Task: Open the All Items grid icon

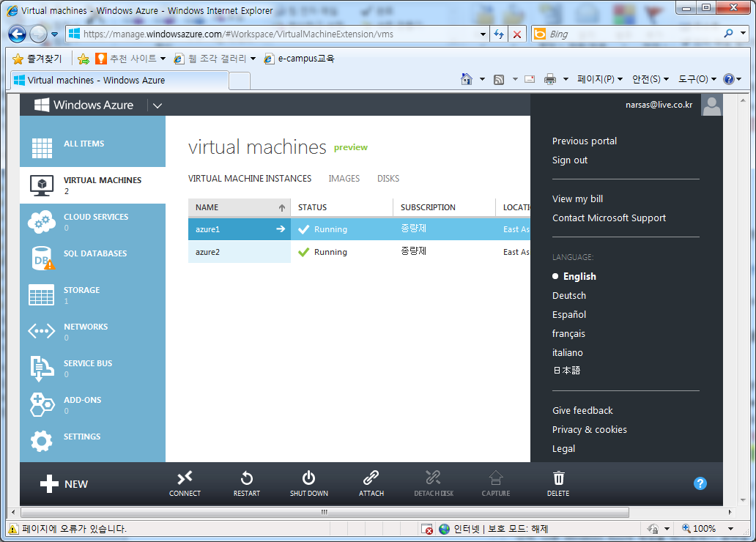Action: pyautogui.click(x=42, y=148)
